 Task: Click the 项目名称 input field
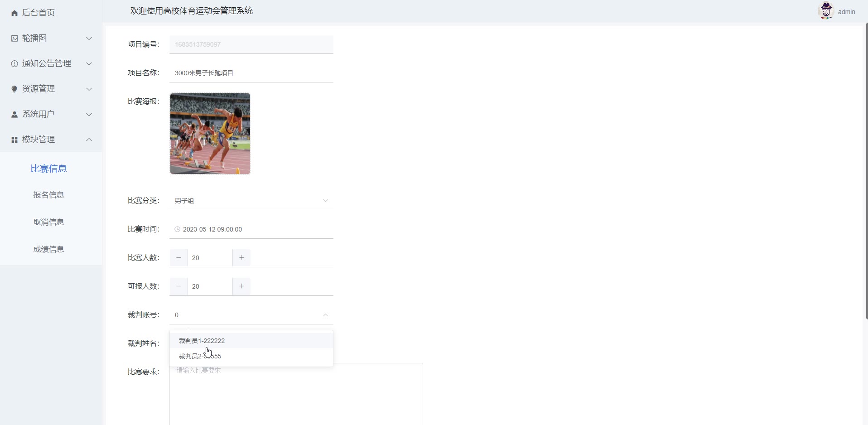click(251, 73)
